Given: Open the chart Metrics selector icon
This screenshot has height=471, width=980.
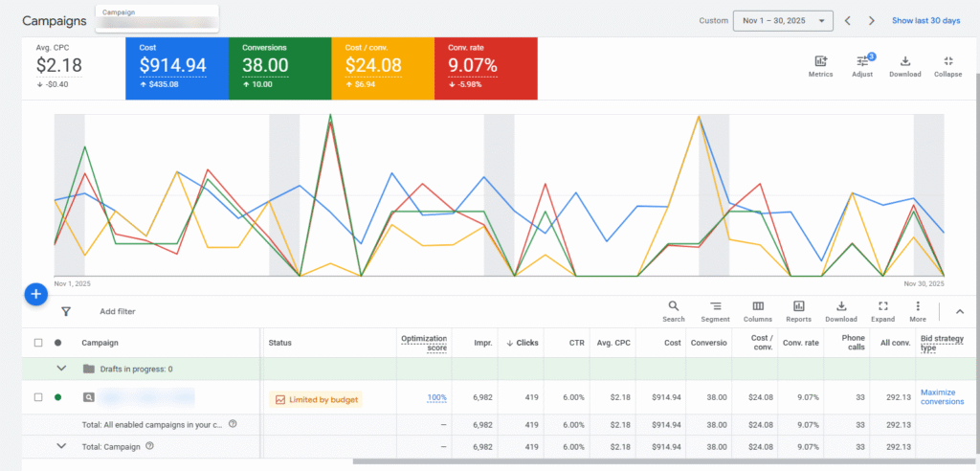Looking at the screenshot, I should coord(821,62).
